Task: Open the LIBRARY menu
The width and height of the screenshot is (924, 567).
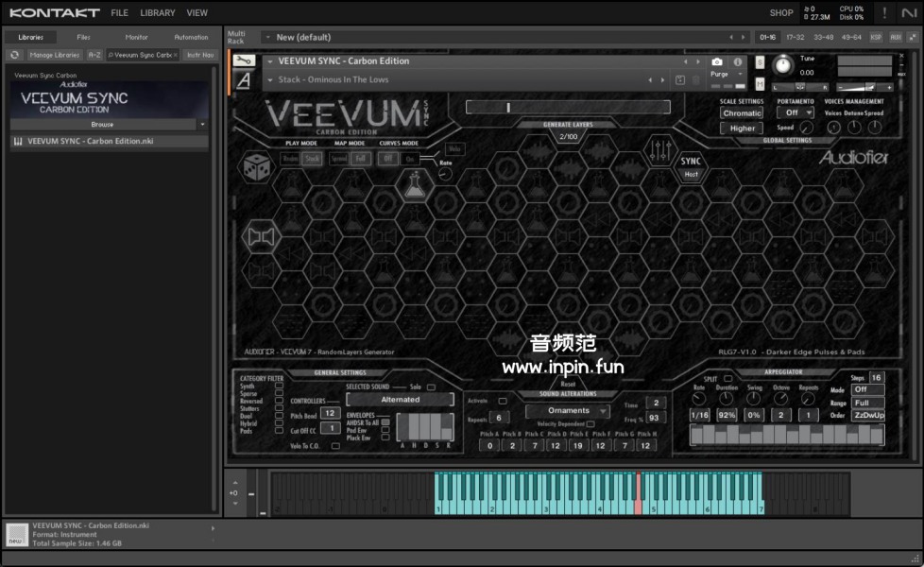Action: [158, 12]
